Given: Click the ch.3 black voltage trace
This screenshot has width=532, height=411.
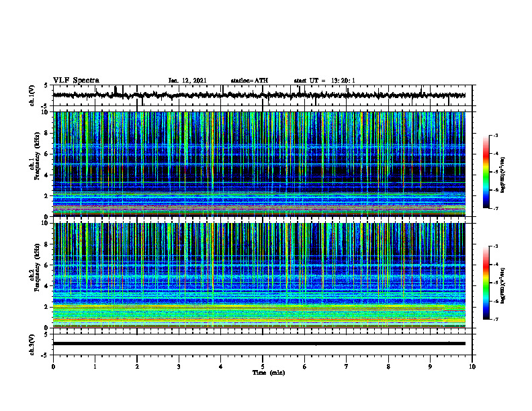Looking at the screenshot, I should (x=259, y=344).
